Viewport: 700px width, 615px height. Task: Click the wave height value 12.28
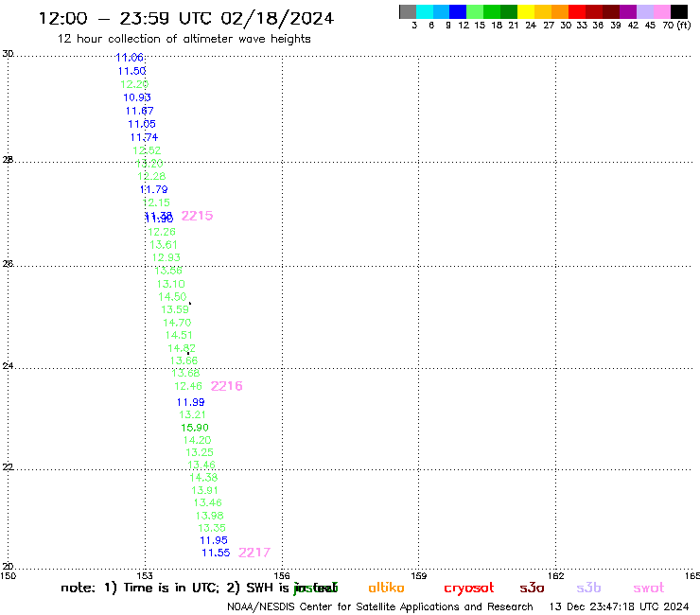(x=151, y=176)
